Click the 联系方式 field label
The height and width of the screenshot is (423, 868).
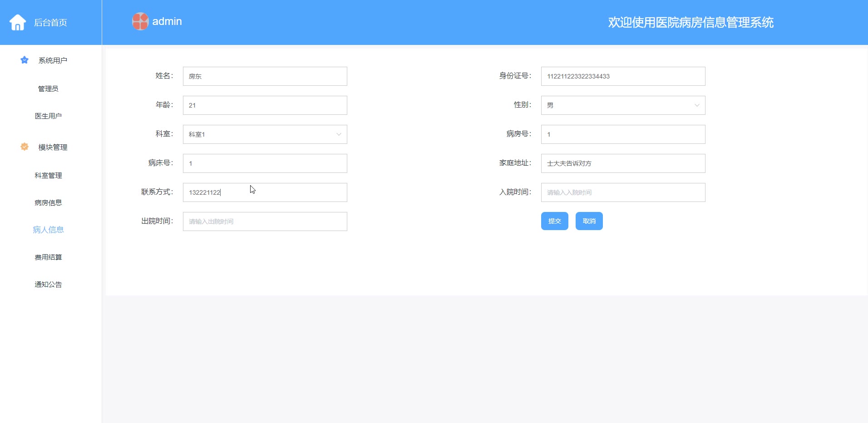[x=157, y=192]
